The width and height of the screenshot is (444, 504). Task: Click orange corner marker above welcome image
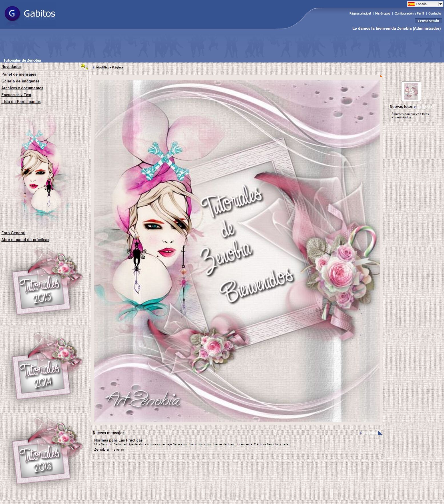(381, 76)
